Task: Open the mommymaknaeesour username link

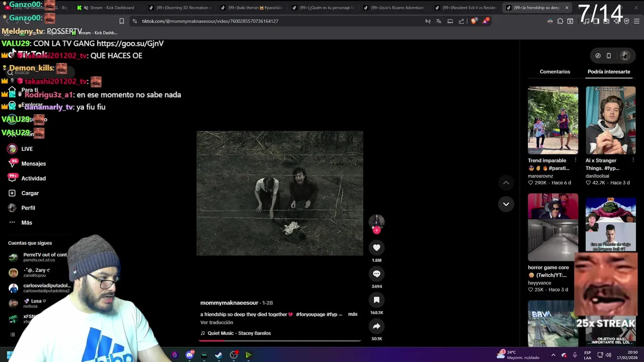Action: tap(229, 303)
